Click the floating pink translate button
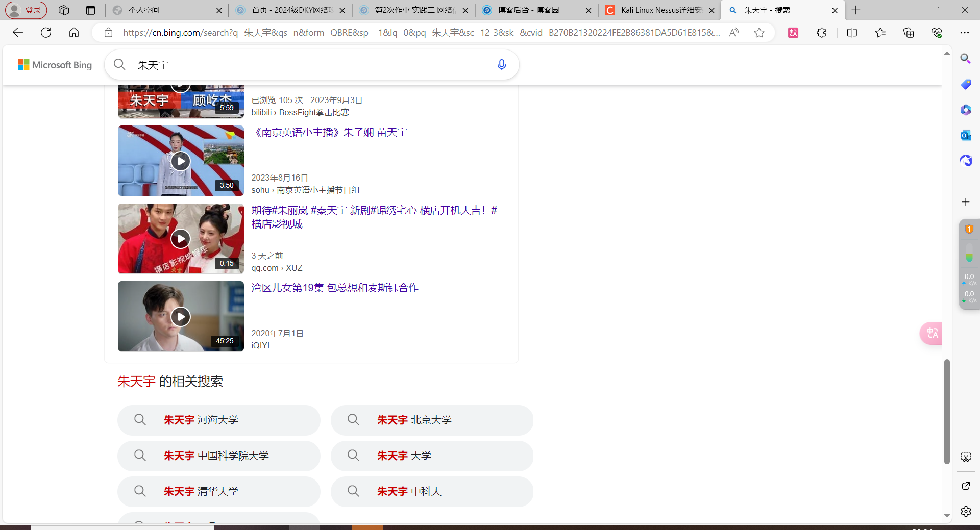 932,333
